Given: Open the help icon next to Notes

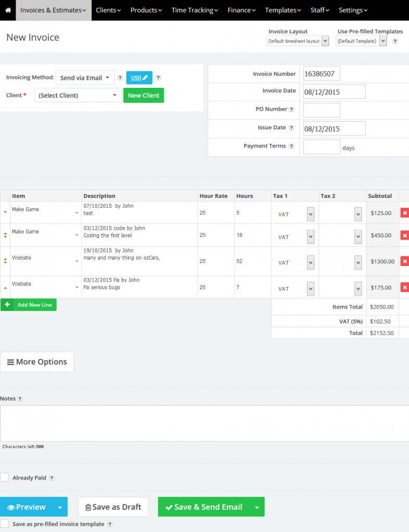Looking at the screenshot, I should point(20,399).
